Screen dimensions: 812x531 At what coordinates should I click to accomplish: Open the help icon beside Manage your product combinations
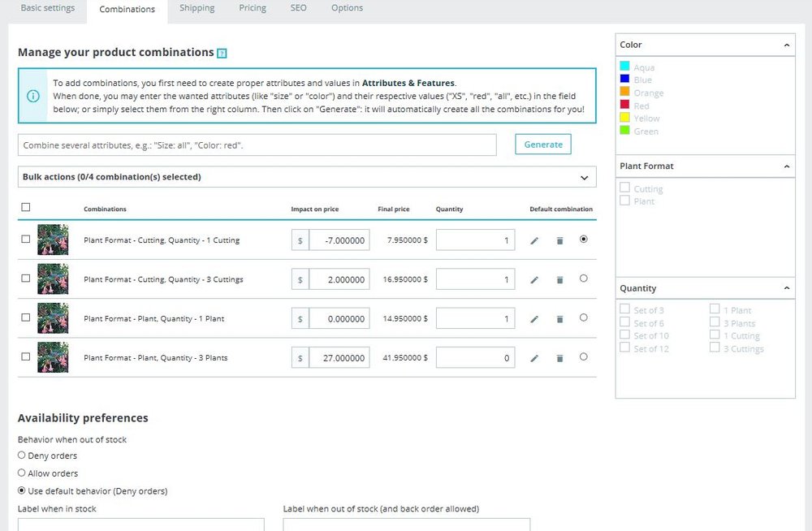(x=222, y=54)
